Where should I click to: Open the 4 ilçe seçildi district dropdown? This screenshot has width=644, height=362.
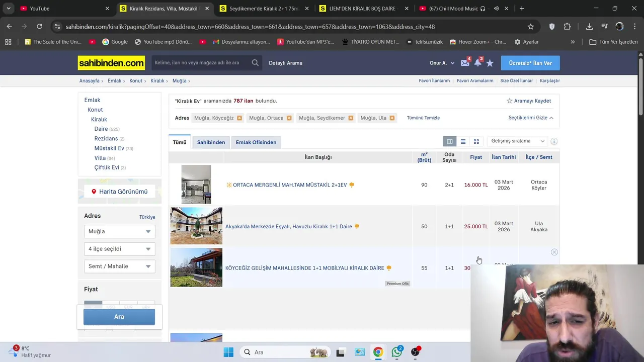(119, 249)
